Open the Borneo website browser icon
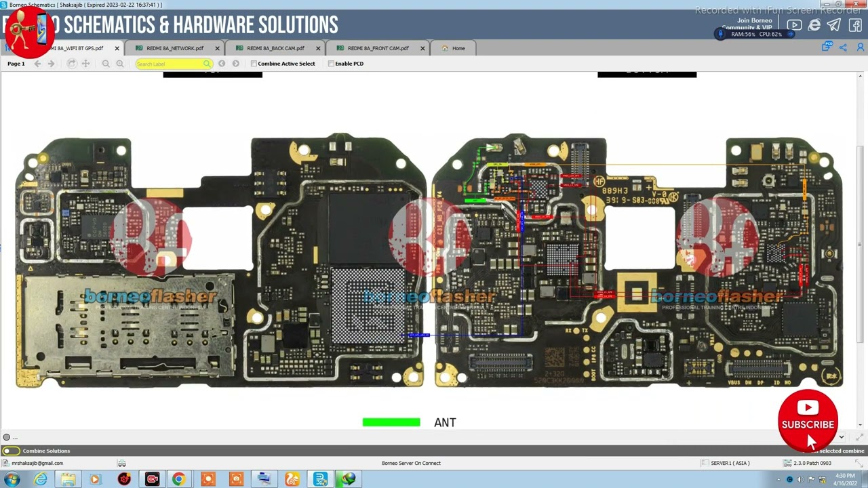This screenshot has width=868, height=488. pos(814,25)
